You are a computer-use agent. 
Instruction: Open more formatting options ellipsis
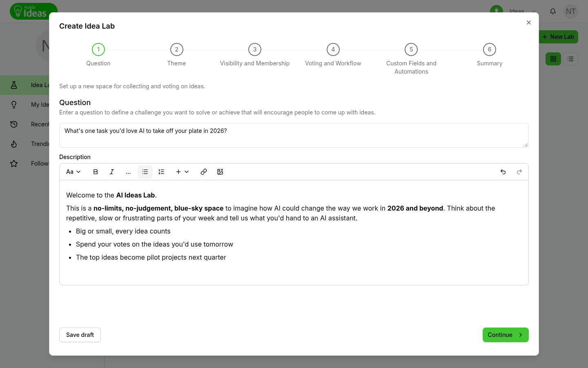[x=128, y=172]
